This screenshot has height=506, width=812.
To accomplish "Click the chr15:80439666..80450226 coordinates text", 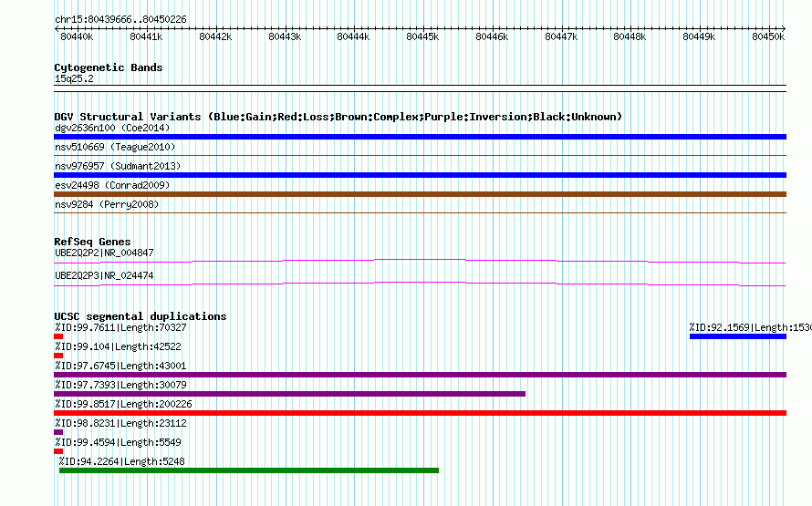I will click(120, 20).
